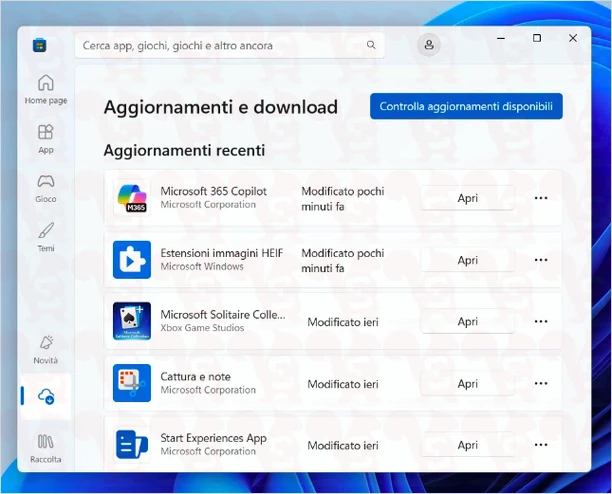Open more options for Microsoft 365 Copilot

[541, 198]
